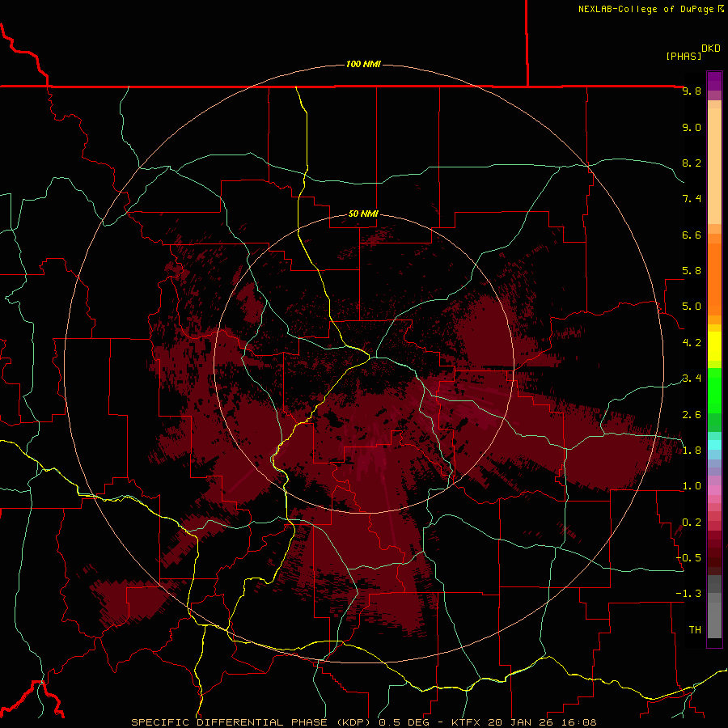The image size is (728, 728).
Task: Click the 9.0 value on the color scale
Action: point(692,127)
